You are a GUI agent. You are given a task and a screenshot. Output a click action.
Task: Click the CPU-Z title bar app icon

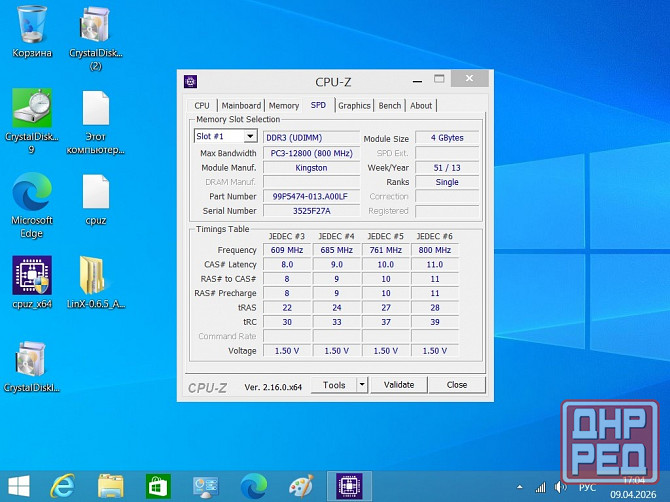(190, 81)
